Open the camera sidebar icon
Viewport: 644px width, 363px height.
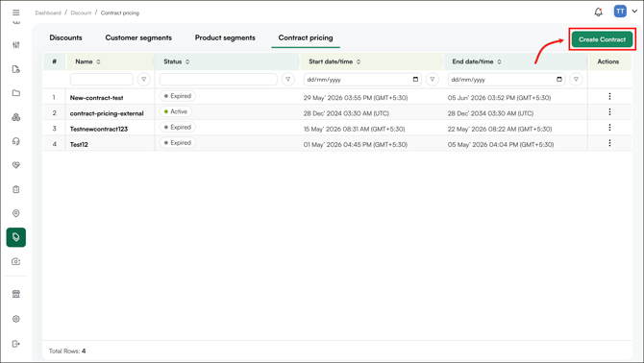pyautogui.click(x=16, y=261)
